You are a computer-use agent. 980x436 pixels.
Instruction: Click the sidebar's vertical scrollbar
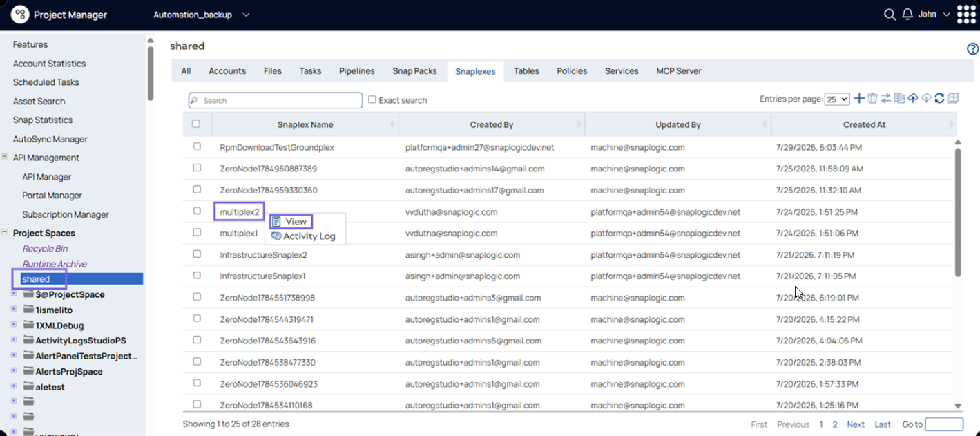[151, 73]
